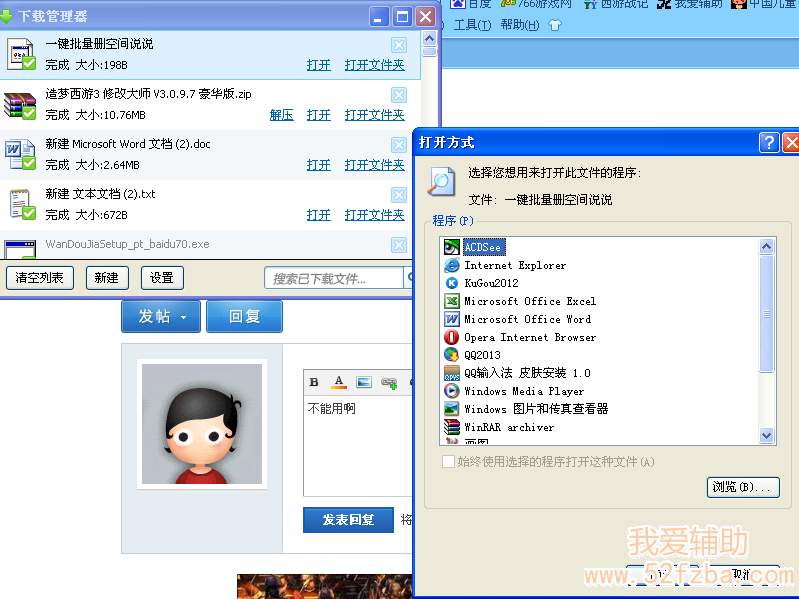Open 766游戏网 bookmark
This screenshot has width=799, height=599.
(537, 4)
